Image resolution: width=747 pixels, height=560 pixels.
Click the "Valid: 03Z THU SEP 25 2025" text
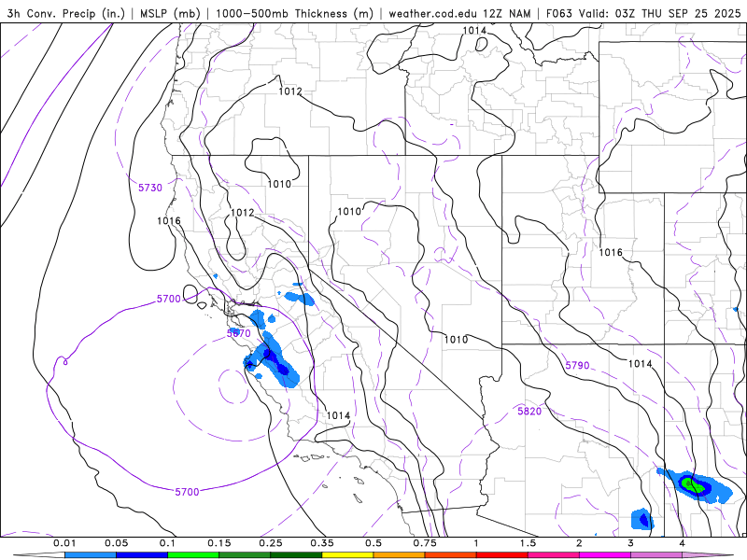coord(660,13)
